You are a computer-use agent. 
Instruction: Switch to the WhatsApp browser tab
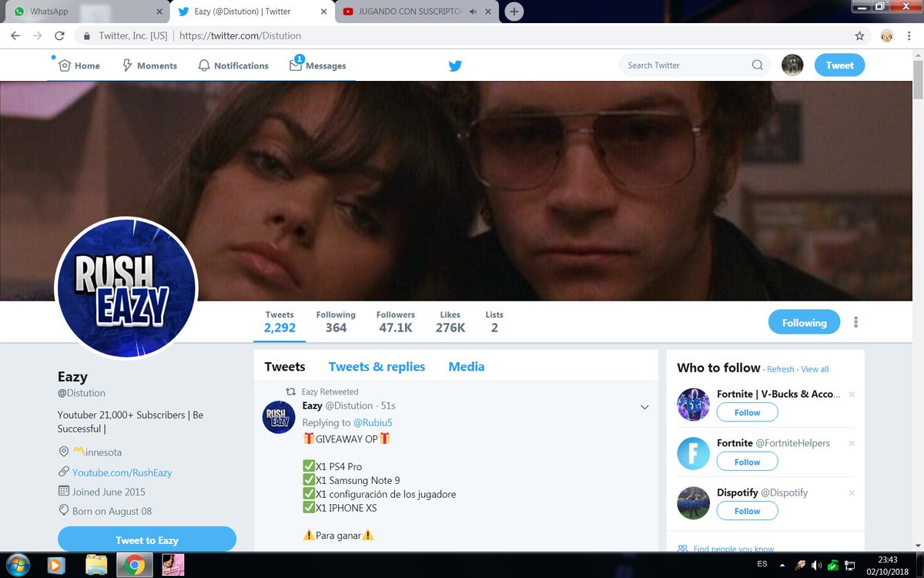click(x=86, y=12)
